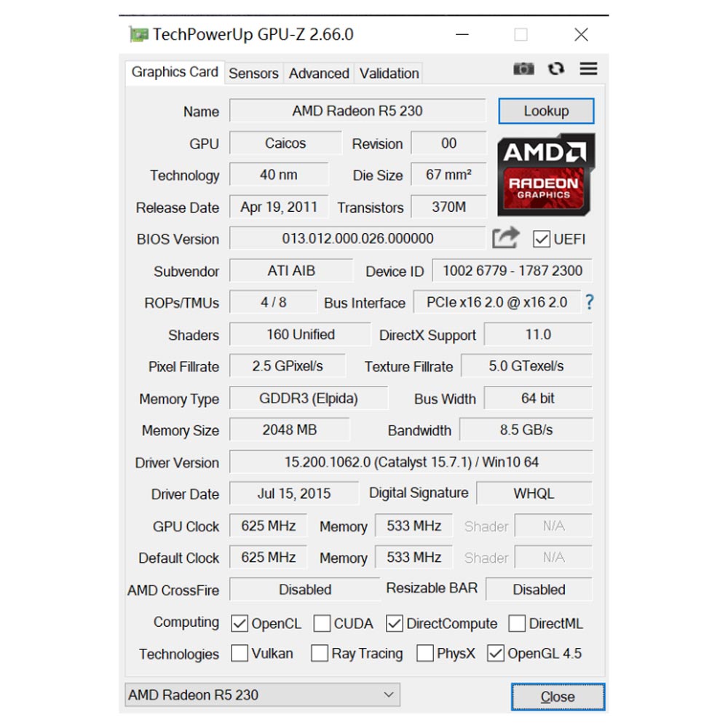Toggle the OpenCL checkbox
Screen dimensions: 728x728
click(x=240, y=623)
